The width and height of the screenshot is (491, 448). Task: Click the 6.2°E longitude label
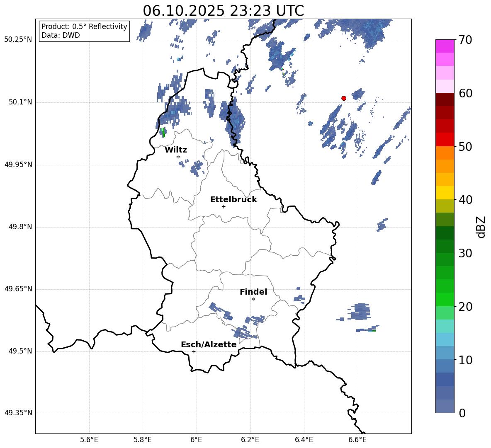click(250, 440)
